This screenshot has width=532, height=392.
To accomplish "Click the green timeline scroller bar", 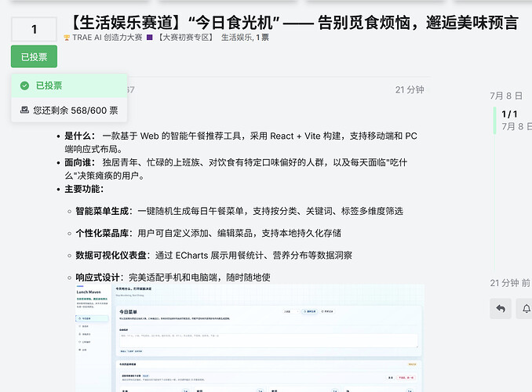I will (494, 120).
